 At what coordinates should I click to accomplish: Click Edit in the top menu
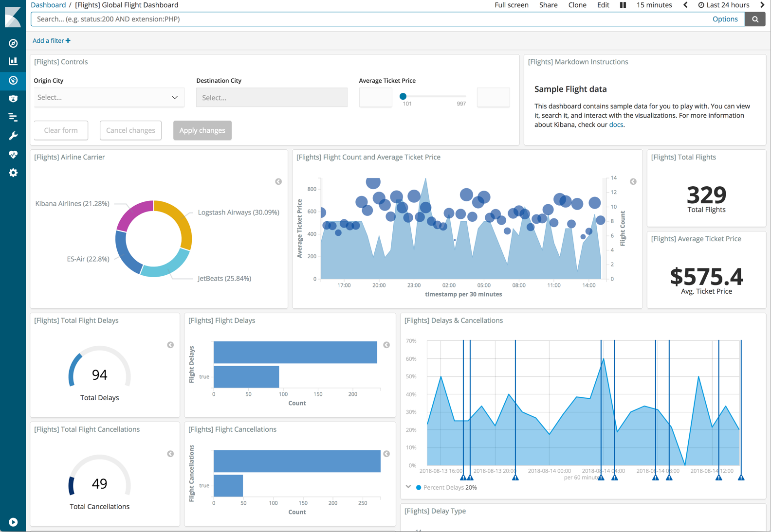coord(603,5)
